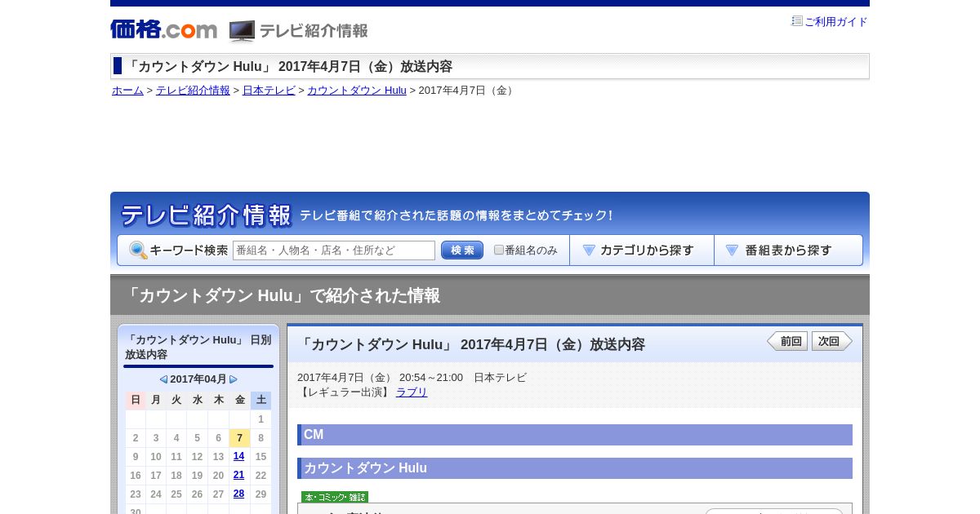
Task: Click the 次回 next episode button
Action: click(832, 341)
